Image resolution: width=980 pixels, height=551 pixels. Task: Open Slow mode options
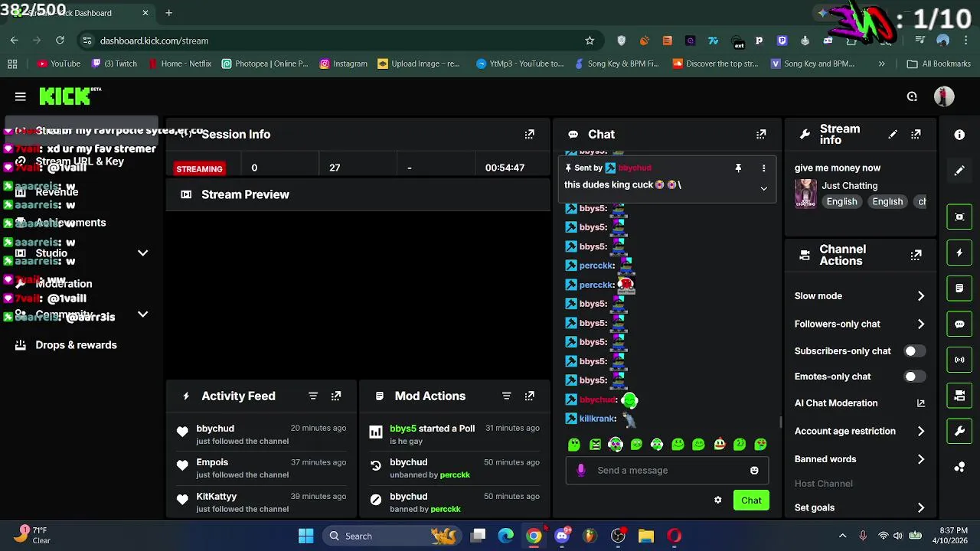(860, 296)
